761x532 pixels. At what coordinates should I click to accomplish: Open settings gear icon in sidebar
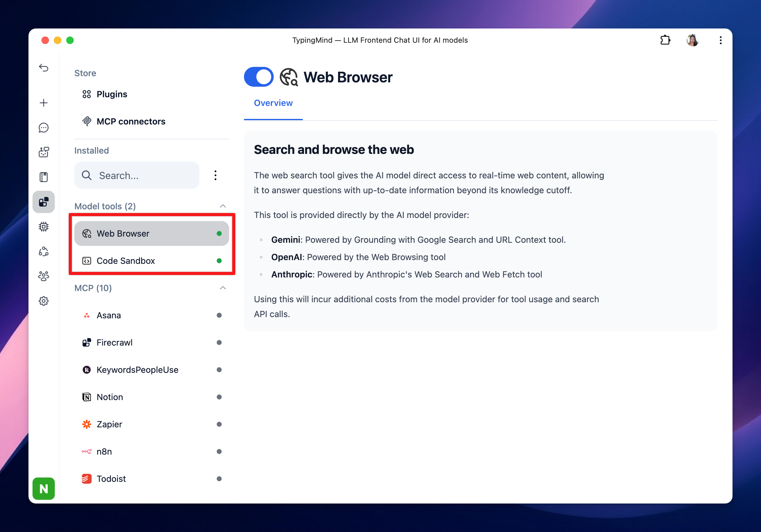point(43,301)
